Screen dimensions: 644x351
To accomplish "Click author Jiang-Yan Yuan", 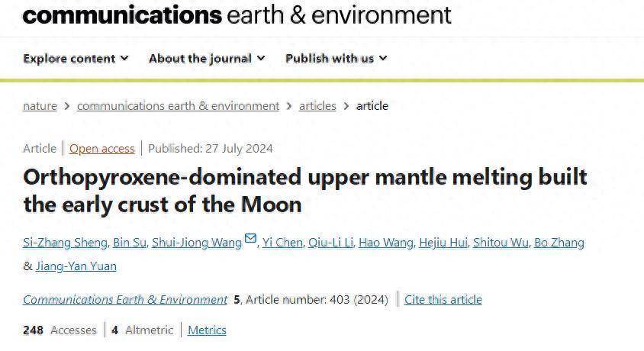I will pyautogui.click(x=76, y=266).
